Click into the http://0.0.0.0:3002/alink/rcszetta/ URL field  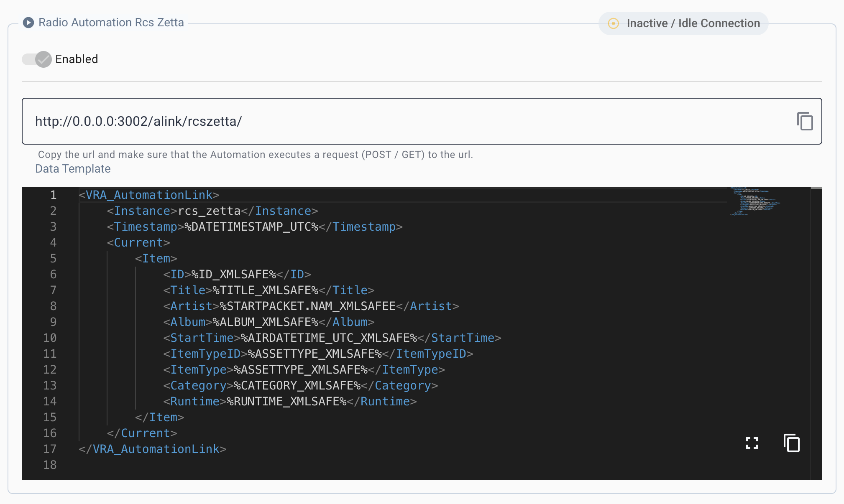click(422, 121)
